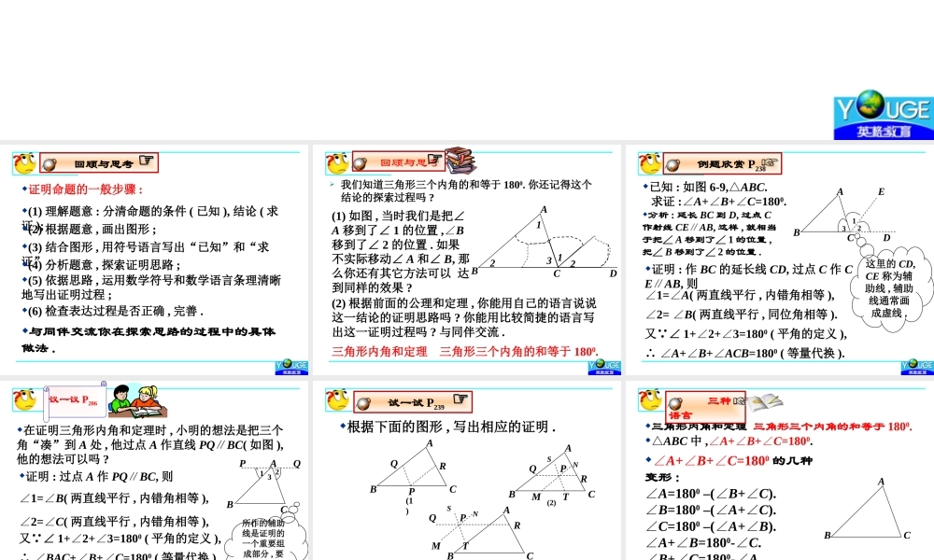Click the two children reading picture
This screenshot has width=934, height=560.
[x=137, y=401]
